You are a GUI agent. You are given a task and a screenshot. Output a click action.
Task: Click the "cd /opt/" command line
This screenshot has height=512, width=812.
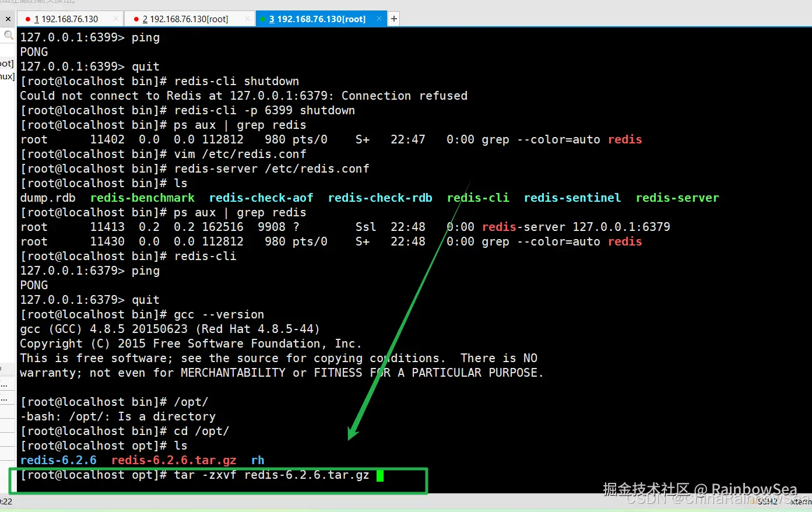[125, 431]
